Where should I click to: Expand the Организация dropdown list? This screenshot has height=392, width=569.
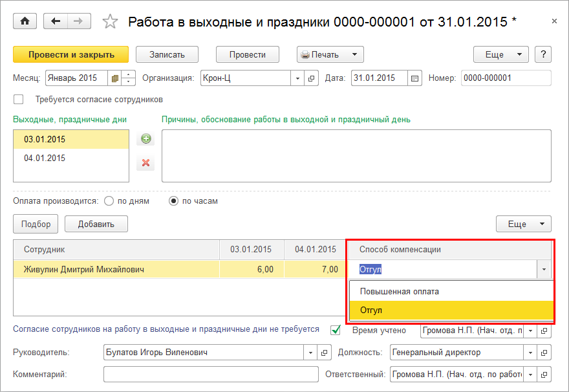(297, 78)
